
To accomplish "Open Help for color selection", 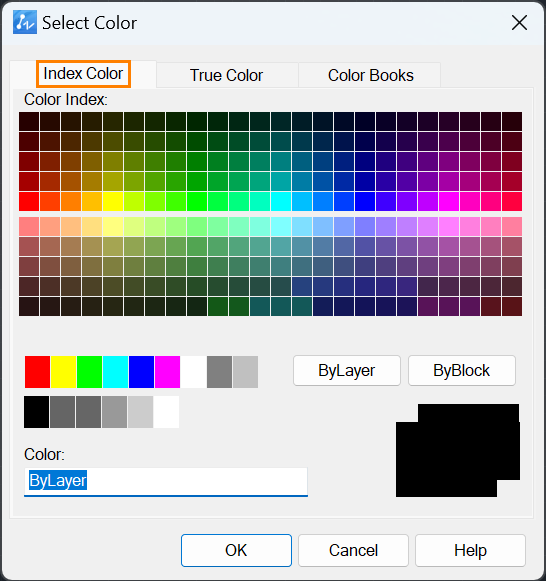I will (x=470, y=550).
